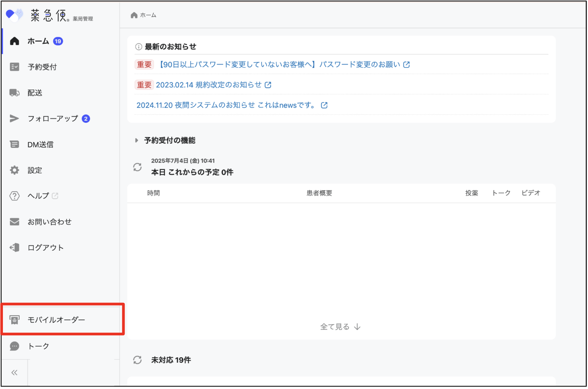This screenshot has width=588, height=389.
Task: Refresh the 未対応 19件 list
Action: [137, 360]
